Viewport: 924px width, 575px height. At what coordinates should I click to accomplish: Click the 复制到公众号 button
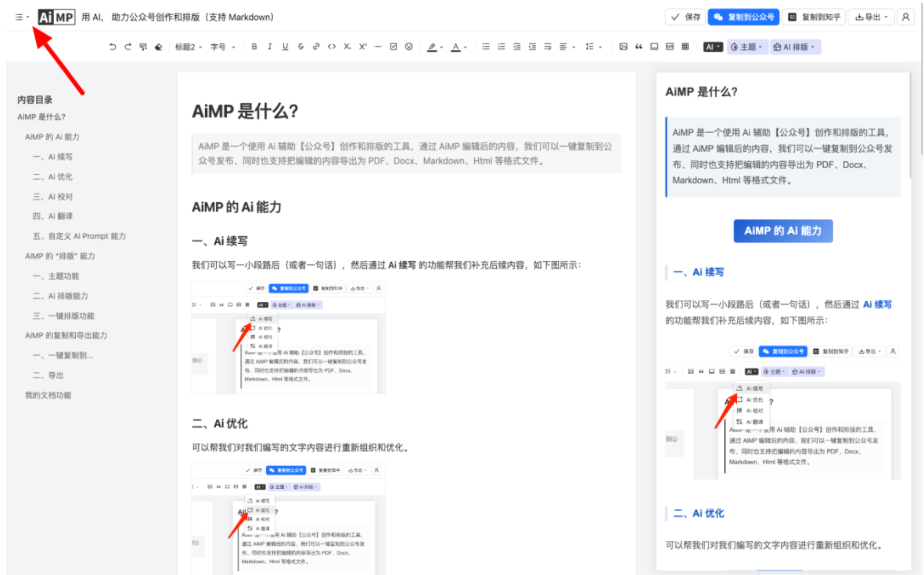tap(744, 17)
